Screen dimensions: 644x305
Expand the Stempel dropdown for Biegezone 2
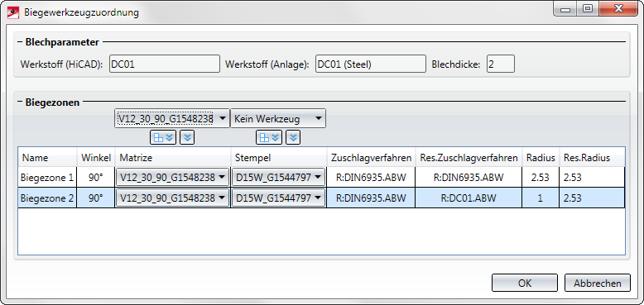278,198
